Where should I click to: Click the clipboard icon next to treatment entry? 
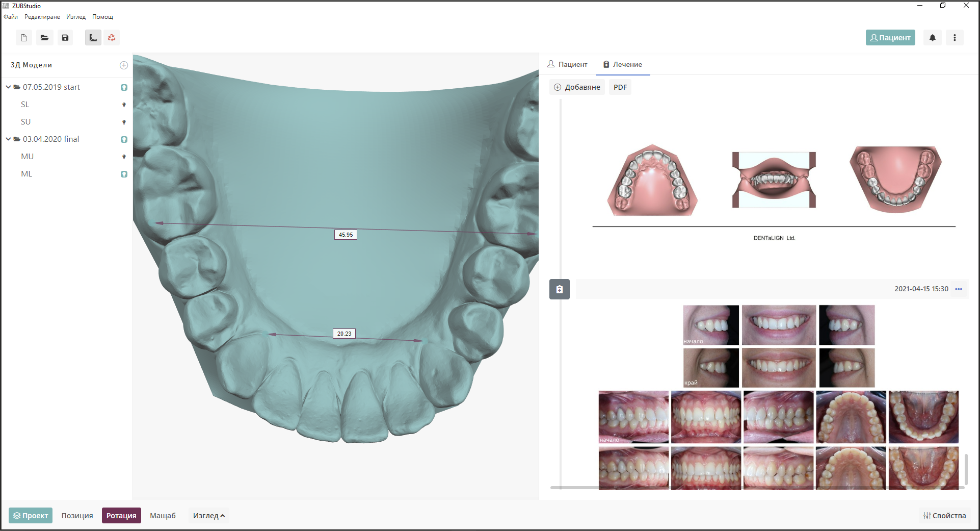[x=559, y=289]
